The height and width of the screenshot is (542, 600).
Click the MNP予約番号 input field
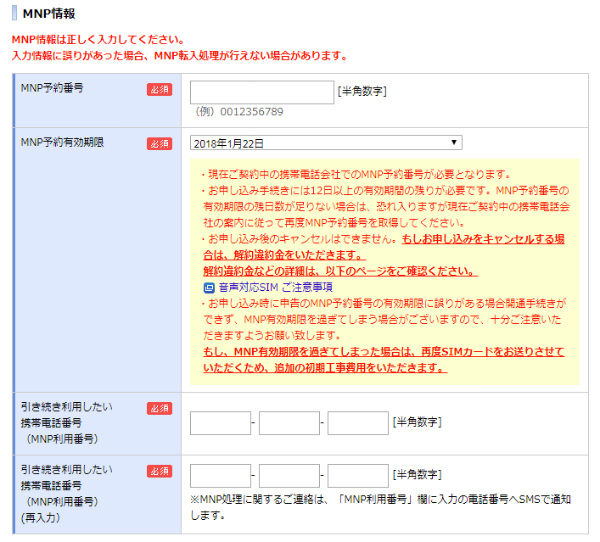[x=262, y=92]
